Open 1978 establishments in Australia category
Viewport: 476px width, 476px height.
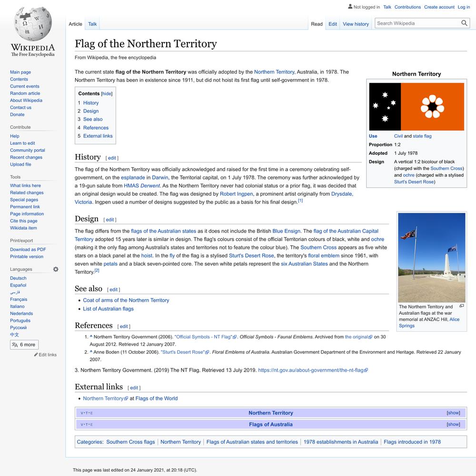341,442
